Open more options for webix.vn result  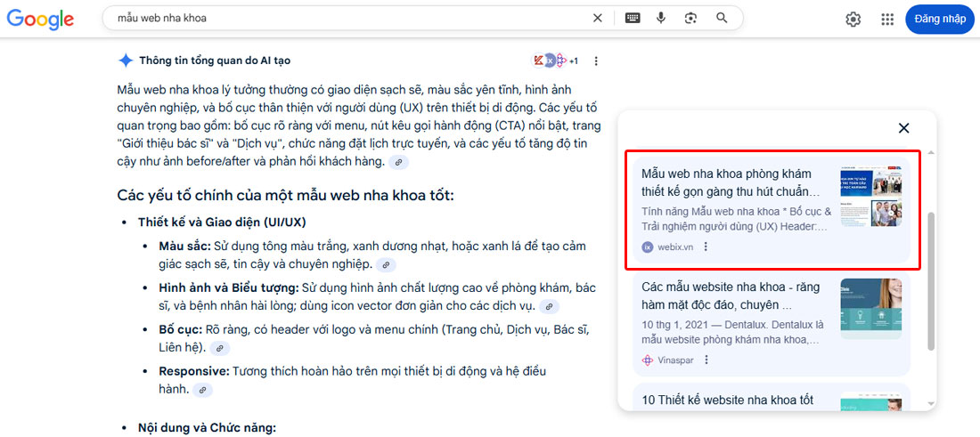[x=706, y=247]
